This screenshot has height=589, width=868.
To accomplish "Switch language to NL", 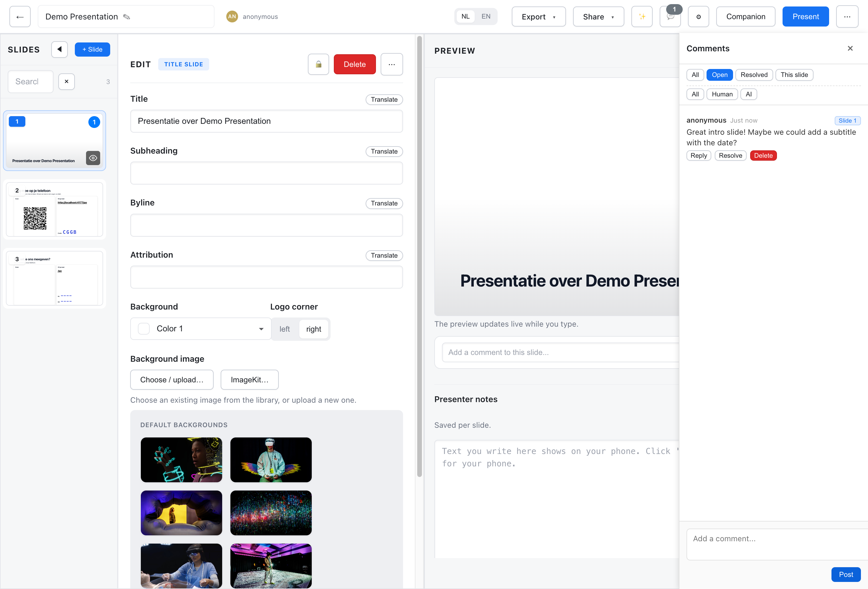I will 465,17.
